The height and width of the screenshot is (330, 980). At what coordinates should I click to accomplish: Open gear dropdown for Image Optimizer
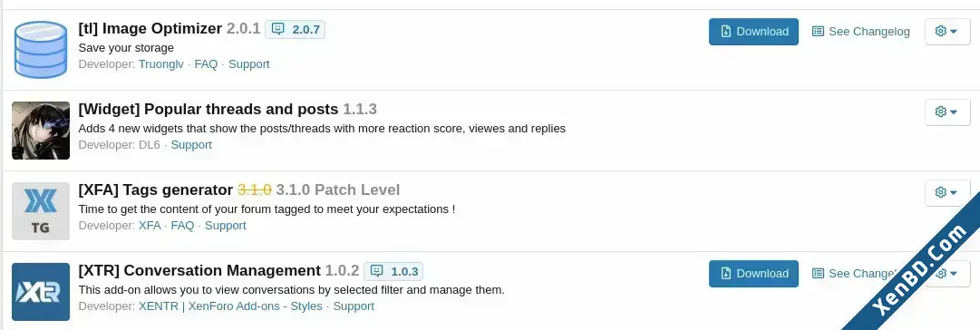tap(947, 31)
